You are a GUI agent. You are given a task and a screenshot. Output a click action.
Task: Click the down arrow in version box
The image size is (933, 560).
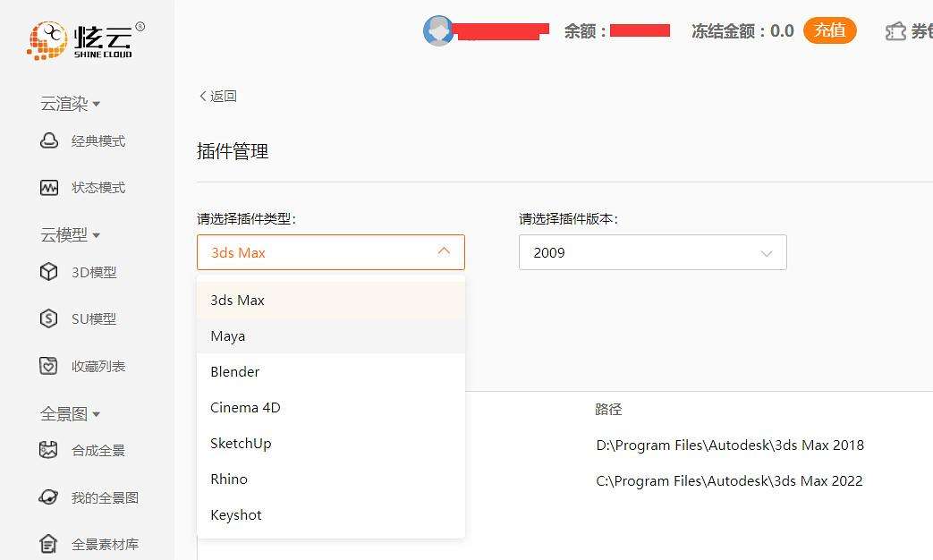(x=767, y=253)
